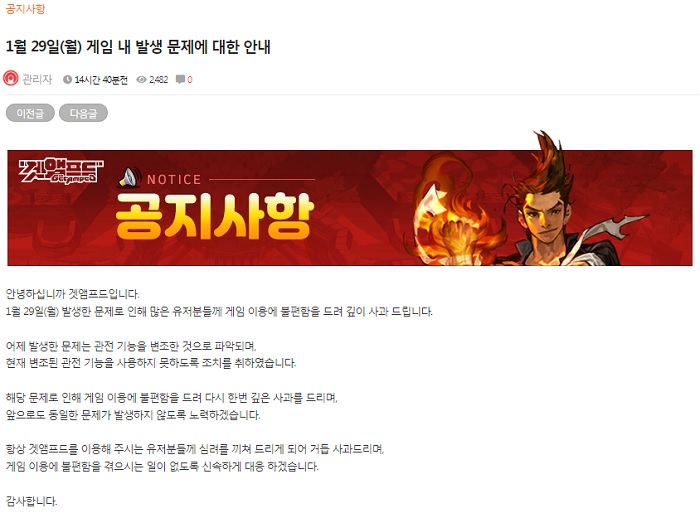Image resolution: width=700 pixels, height=513 pixels.
Task: Click the NOTICE label in the banner
Action: point(174,179)
